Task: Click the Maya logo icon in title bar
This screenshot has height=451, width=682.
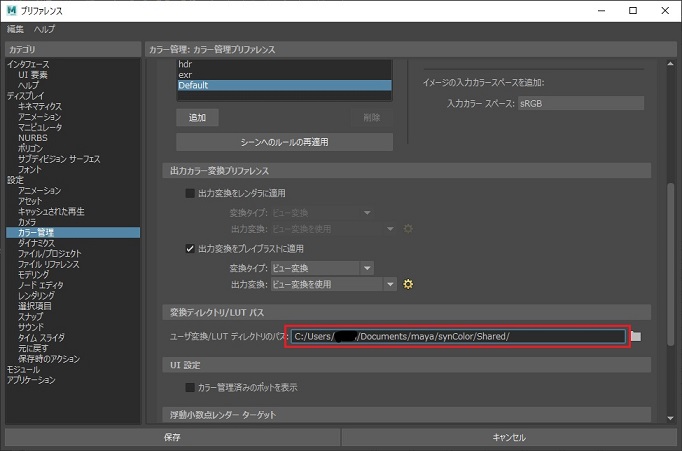Action: [x=11, y=10]
